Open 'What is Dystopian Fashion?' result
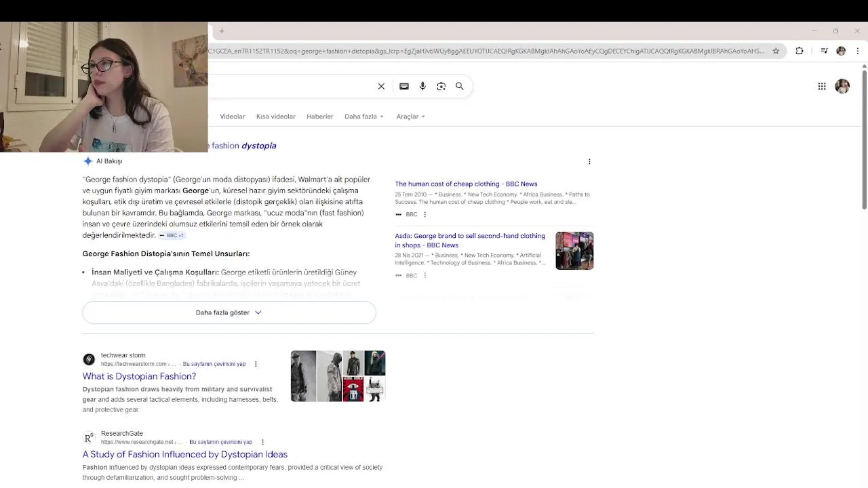Image resolution: width=868 pixels, height=488 pixels. 139,376
